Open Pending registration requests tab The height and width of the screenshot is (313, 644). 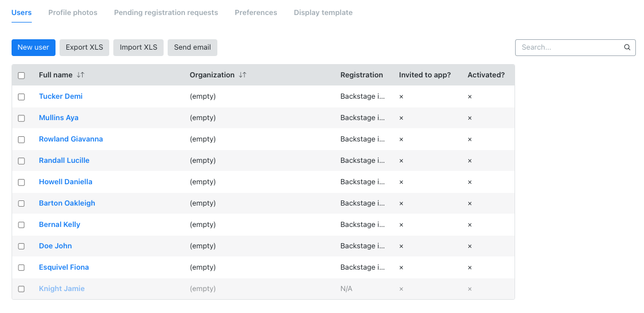pyautogui.click(x=166, y=13)
